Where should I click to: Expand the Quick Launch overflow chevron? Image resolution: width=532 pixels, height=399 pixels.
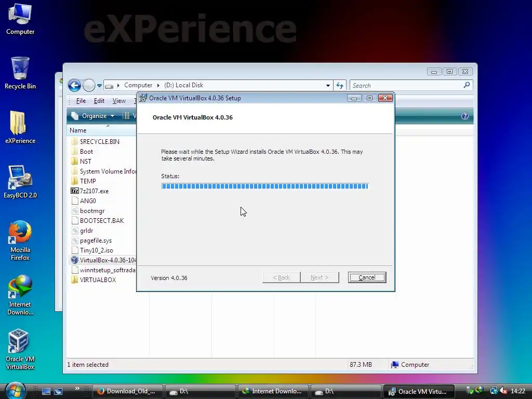77,389
